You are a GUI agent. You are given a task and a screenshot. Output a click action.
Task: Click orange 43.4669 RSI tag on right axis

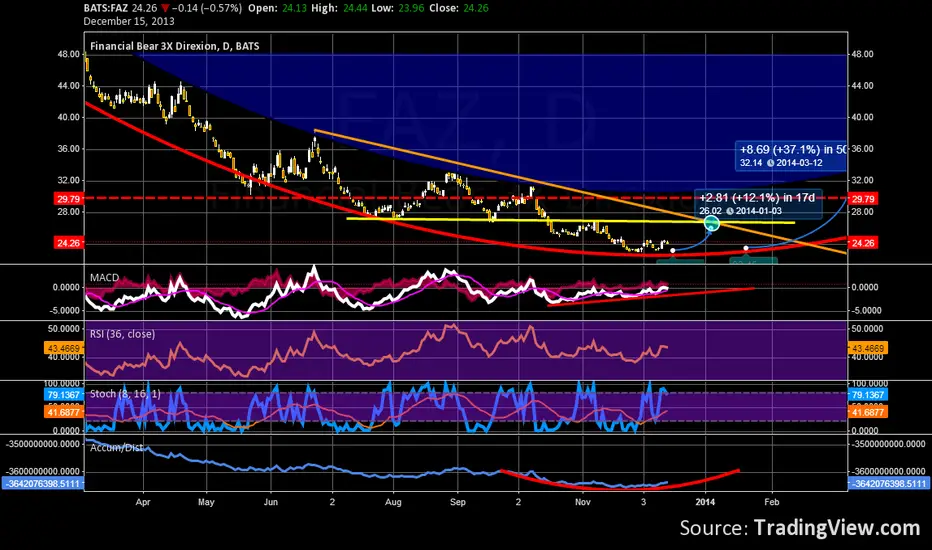(x=868, y=348)
